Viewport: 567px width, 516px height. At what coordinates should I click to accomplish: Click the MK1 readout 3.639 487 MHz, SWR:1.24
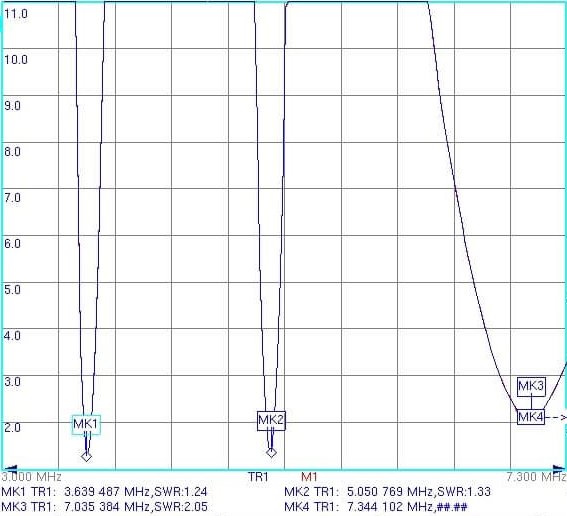[104, 492]
